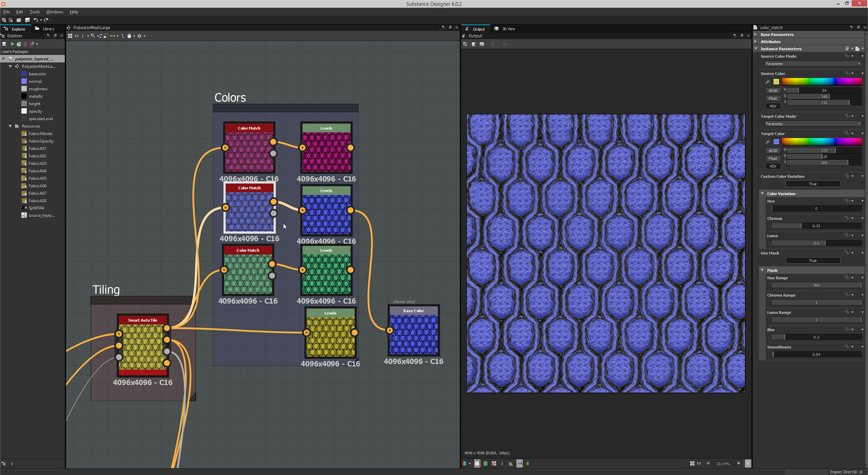Click the histogram icon in output footer
This screenshot has width=868, height=475.
click(x=511, y=463)
